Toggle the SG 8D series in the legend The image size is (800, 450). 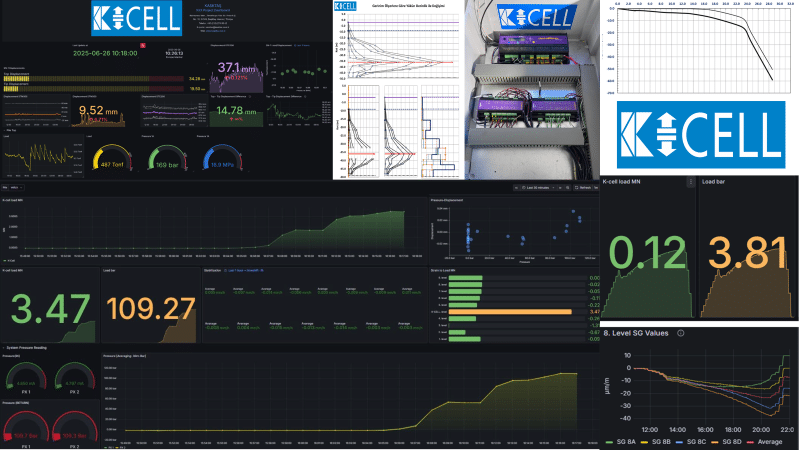point(726,442)
